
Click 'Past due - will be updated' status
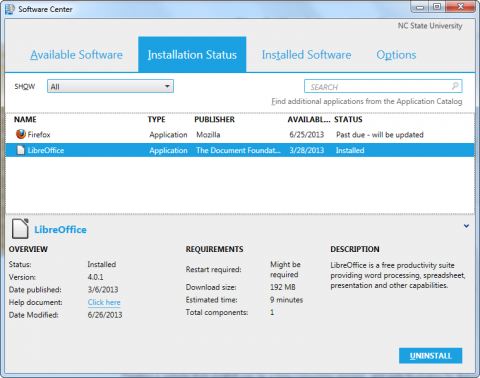[x=380, y=135]
